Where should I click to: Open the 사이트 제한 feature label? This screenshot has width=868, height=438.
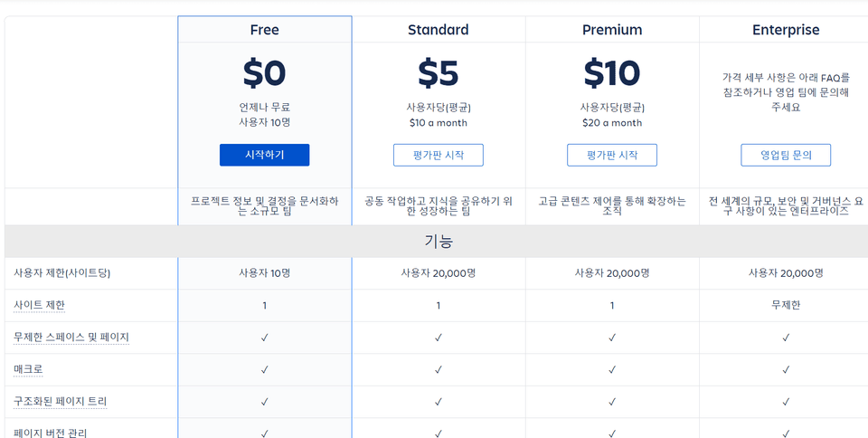(x=40, y=305)
